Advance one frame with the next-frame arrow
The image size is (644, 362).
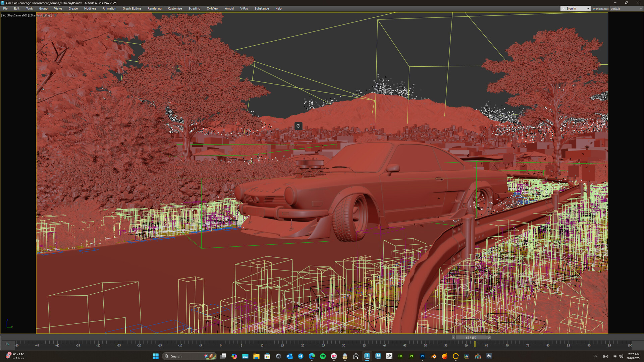(x=489, y=338)
